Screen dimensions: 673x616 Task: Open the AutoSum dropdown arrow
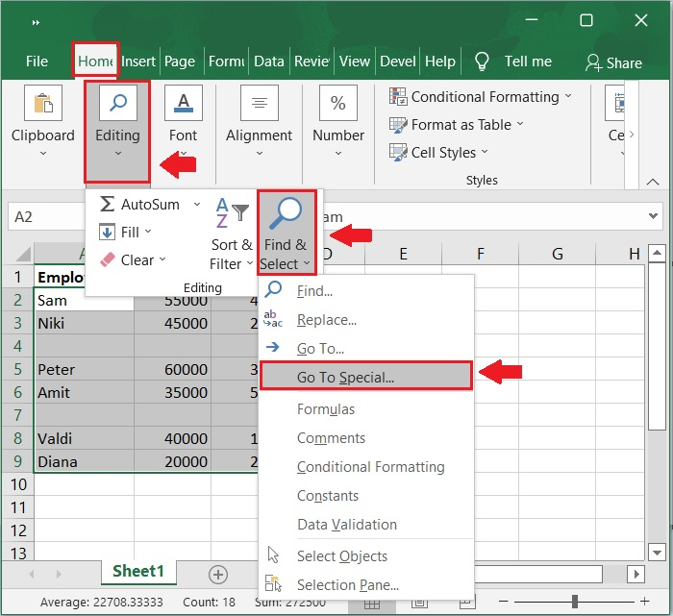point(197,205)
